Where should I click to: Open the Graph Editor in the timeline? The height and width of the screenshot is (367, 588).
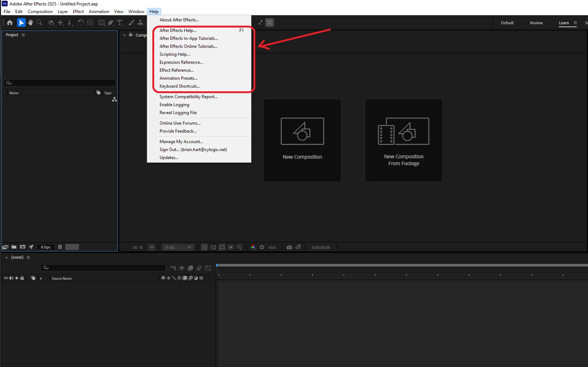pyautogui.click(x=208, y=268)
